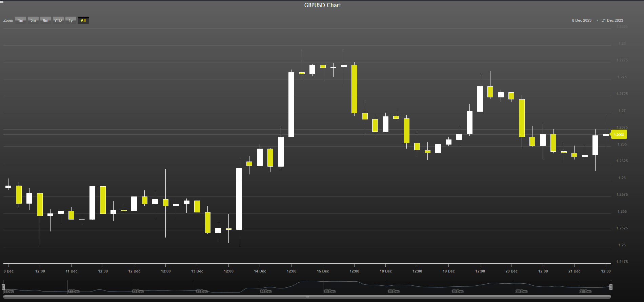Image resolution: width=644 pixels, height=302 pixels.
Task: Edit the start date field 8 Dec 2023
Action: pos(582,20)
